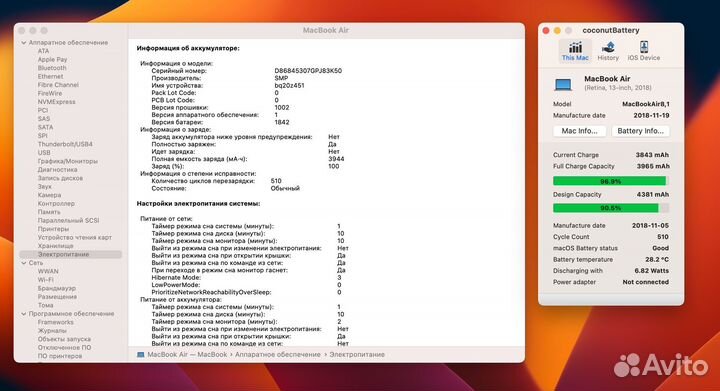Collapse the Программное обеспечение section
Screen dimensions: 720x391
(x=24, y=314)
